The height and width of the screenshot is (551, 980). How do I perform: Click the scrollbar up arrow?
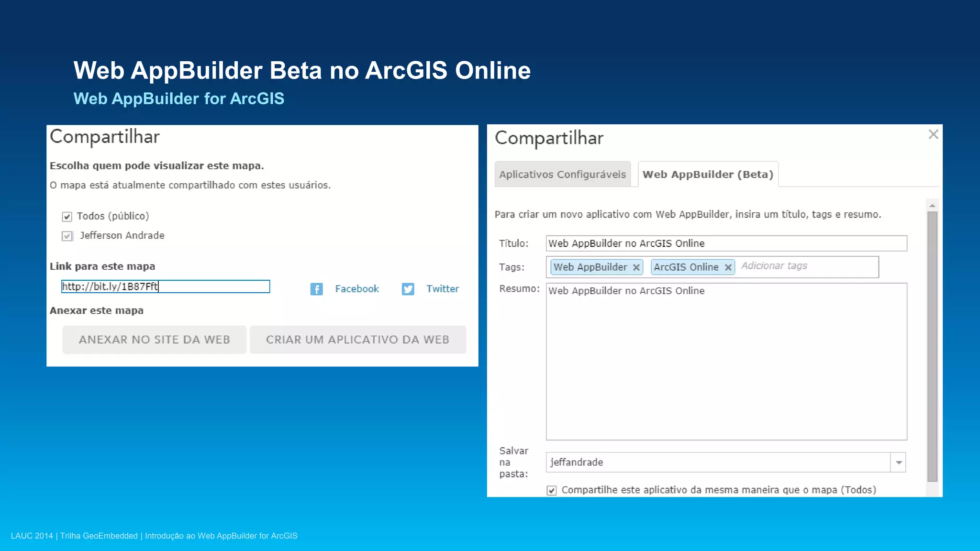pyautogui.click(x=932, y=205)
